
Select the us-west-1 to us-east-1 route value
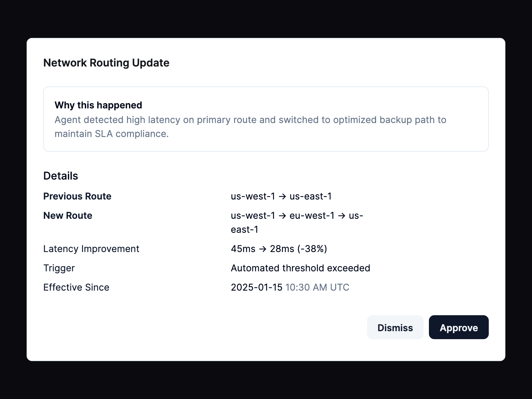click(281, 196)
